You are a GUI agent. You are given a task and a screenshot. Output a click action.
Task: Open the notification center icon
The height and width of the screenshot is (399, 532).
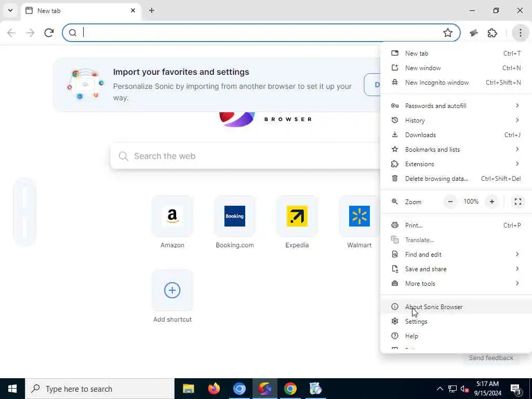pos(516,389)
